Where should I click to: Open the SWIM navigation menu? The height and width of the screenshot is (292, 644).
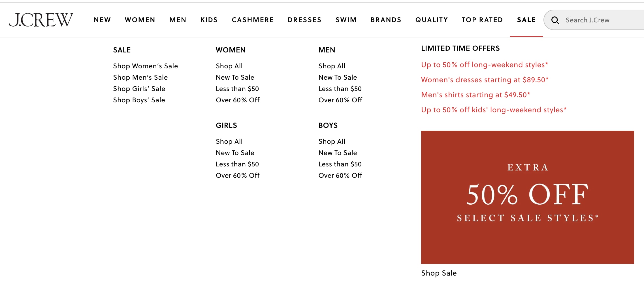click(x=346, y=20)
